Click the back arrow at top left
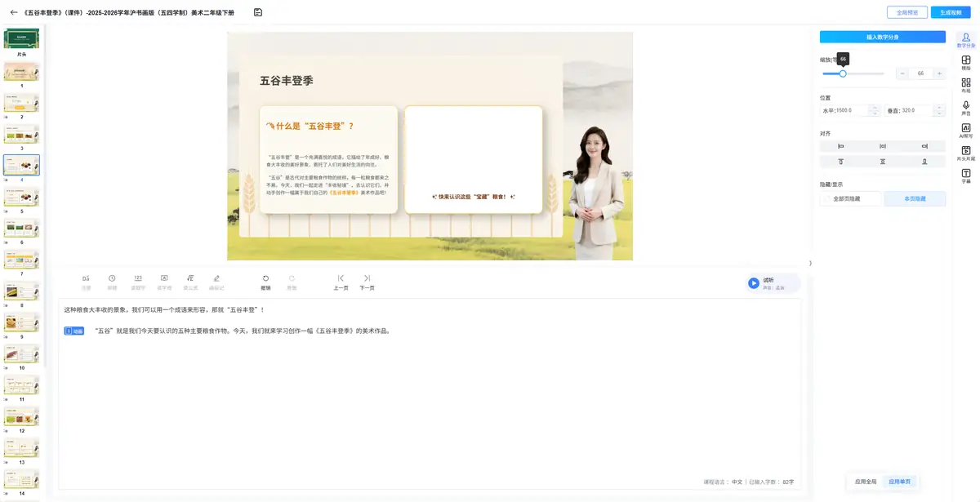The height and width of the screenshot is (502, 980). [x=14, y=12]
